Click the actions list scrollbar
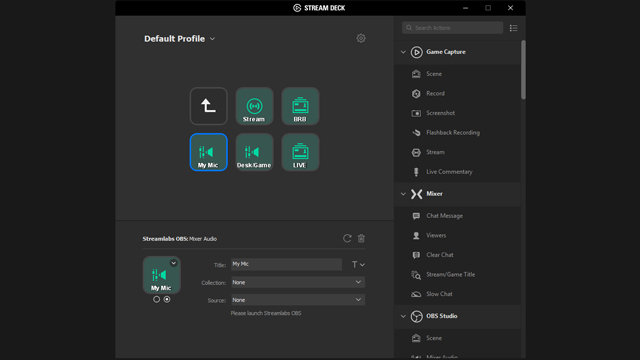Screen dimensions: 640x360 click(523, 69)
